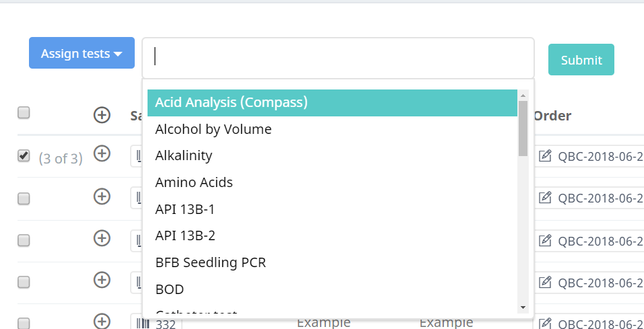Click the plus icon in the third row
Image resolution: width=644 pixels, height=329 pixels.
[102, 238]
